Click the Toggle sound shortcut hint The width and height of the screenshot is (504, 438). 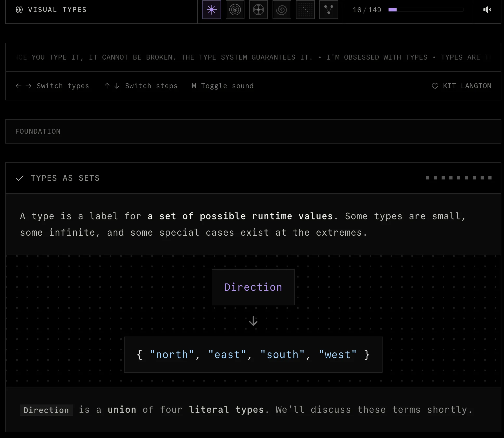tap(223, 86)
